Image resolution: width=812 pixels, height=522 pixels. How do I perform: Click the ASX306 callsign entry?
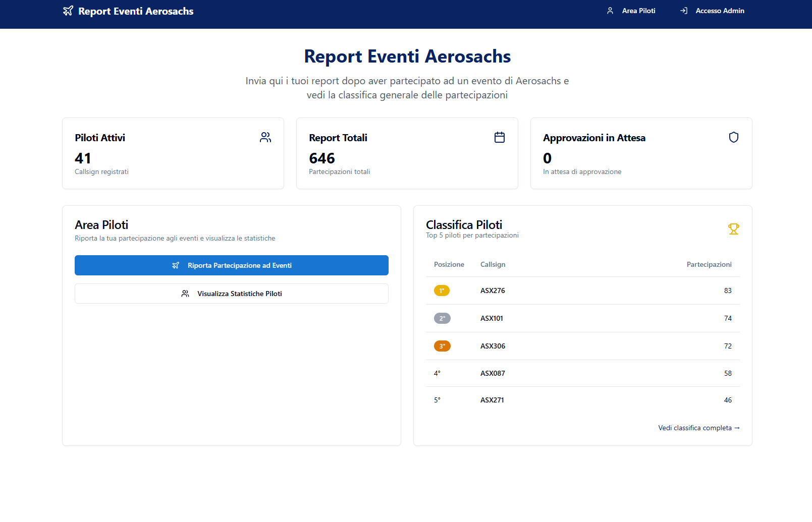pos(493,346)
